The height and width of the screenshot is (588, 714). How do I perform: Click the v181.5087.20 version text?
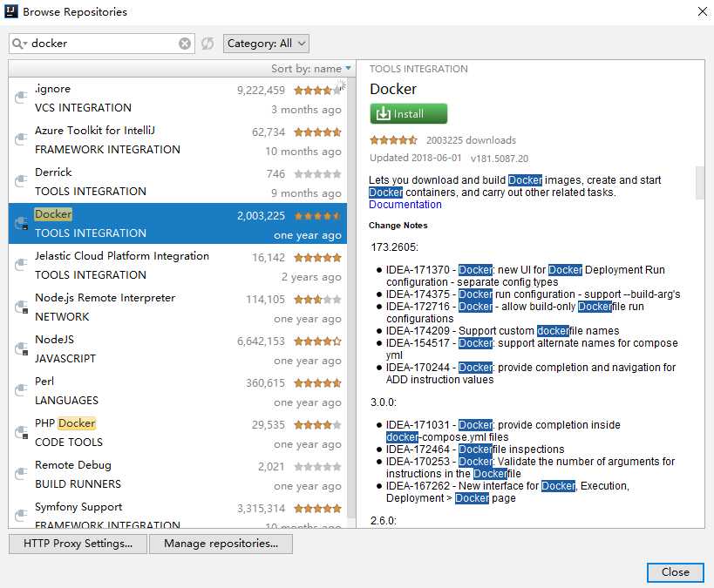(500, 159)
